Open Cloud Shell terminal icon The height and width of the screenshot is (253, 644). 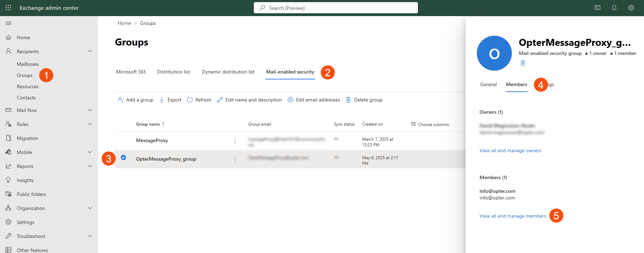[597, 8]
